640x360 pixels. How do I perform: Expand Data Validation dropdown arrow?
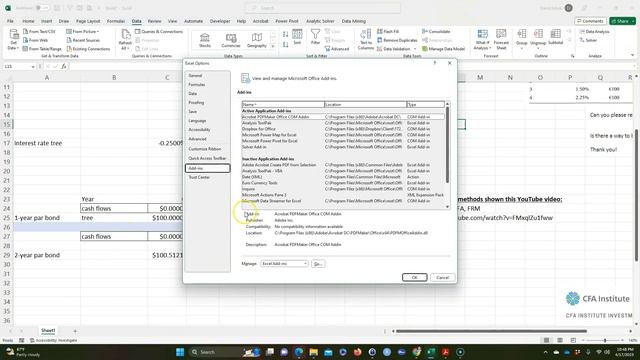click(x=415, y=49)
